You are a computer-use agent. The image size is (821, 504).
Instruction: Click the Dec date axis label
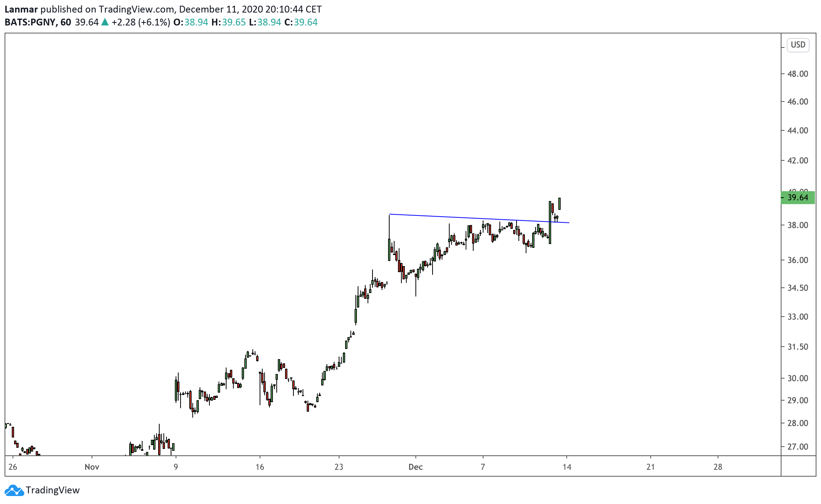(415, 467)
